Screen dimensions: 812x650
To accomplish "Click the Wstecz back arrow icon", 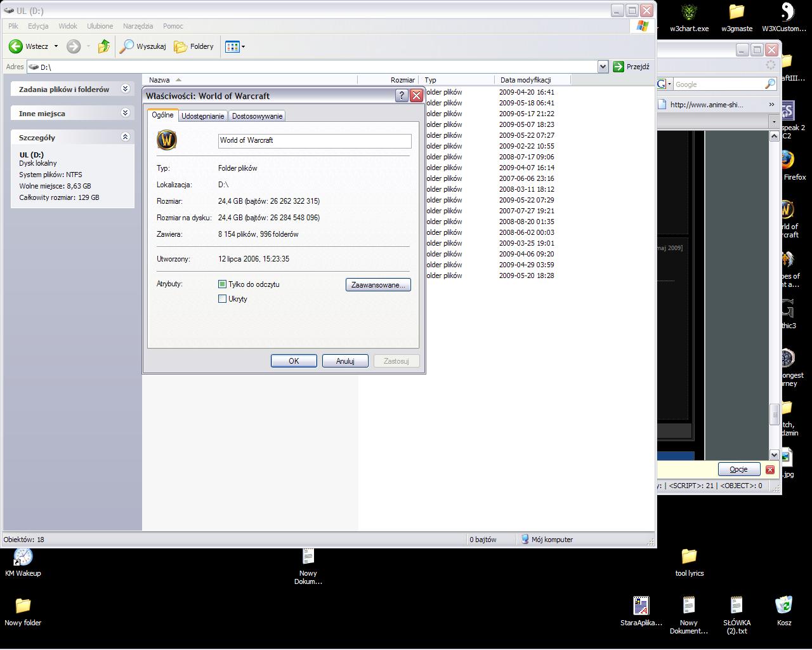I will pos(16,46).
